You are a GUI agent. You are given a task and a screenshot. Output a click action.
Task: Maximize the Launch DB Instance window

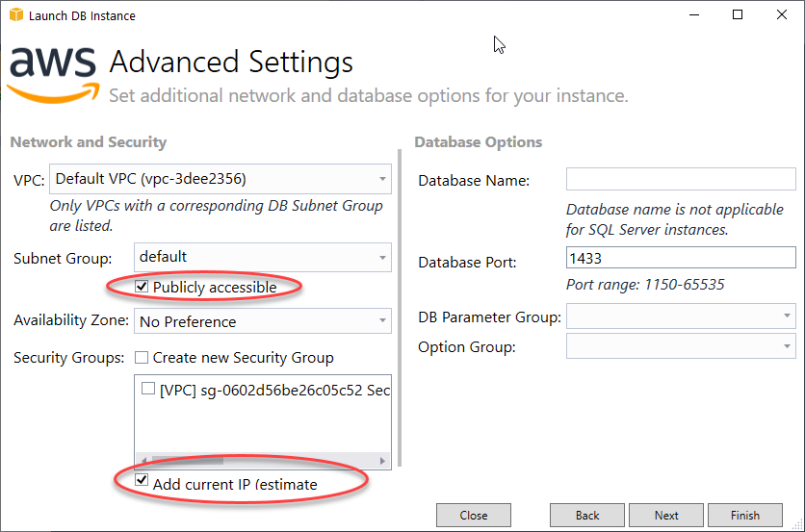coord(738,14)
